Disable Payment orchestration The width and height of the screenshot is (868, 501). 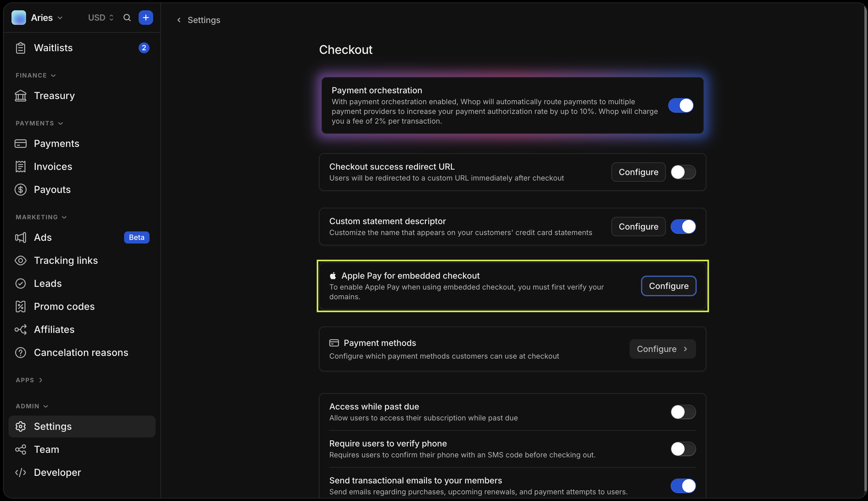click(x=681, y=106)
